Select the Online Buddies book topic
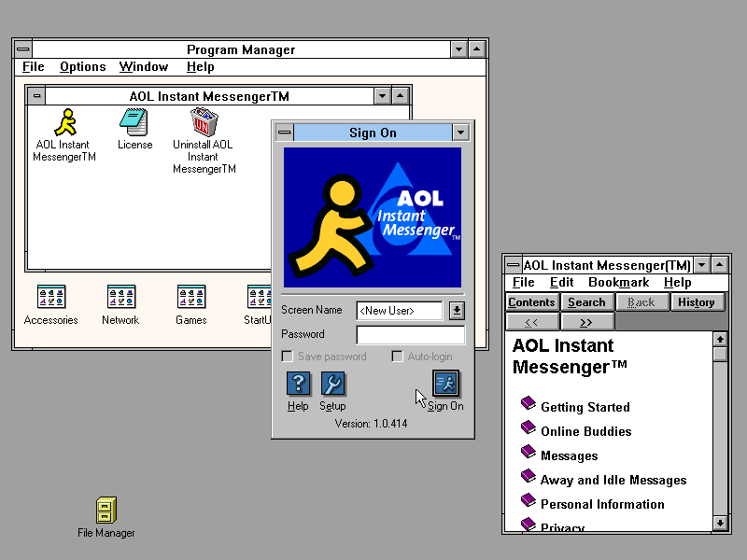Screen dimensions: 747x560 pos(586,431)
